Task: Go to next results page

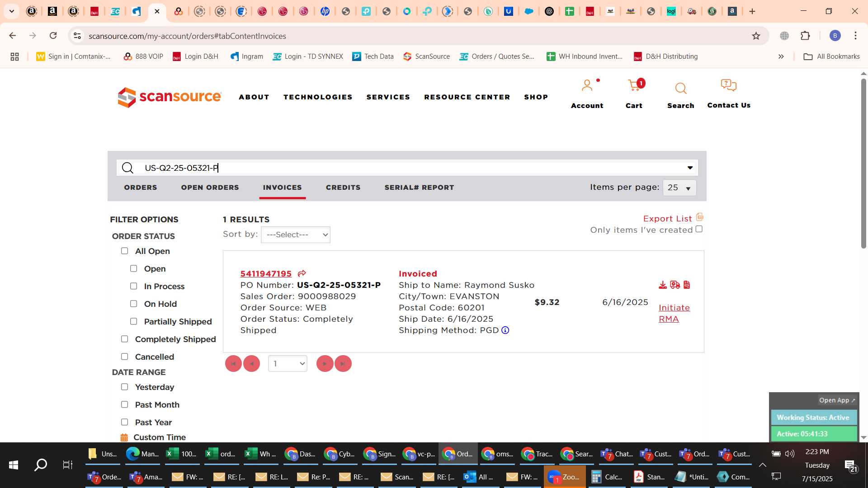Action: pos(325,364)
